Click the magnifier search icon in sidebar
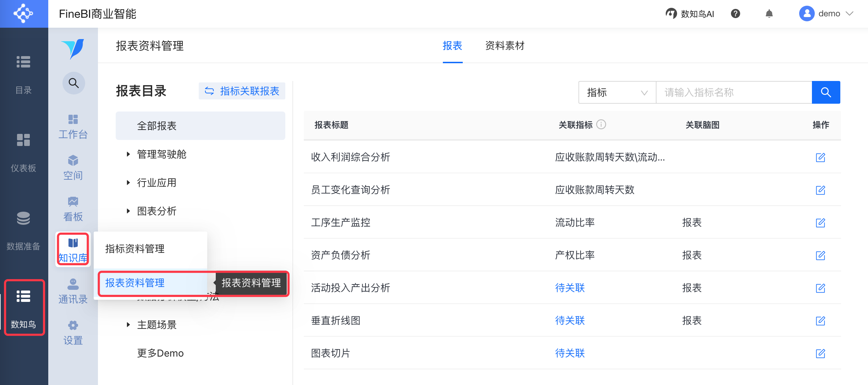Screen dimensions: 868x385 coord(73,83)
